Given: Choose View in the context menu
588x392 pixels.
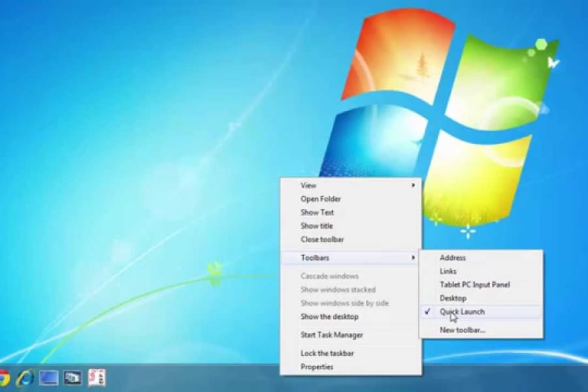Looking at the screenshot, I should click(351, 186).
